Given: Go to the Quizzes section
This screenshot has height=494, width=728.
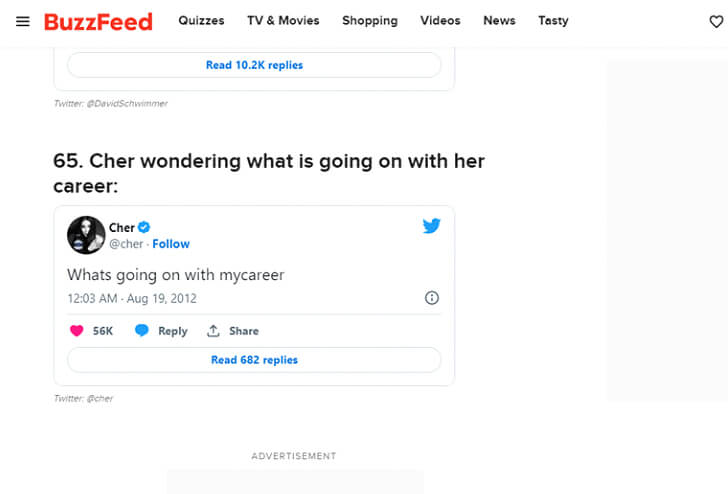Looking at the screenshot, I should pyautogui.click(x=201, y=21).
